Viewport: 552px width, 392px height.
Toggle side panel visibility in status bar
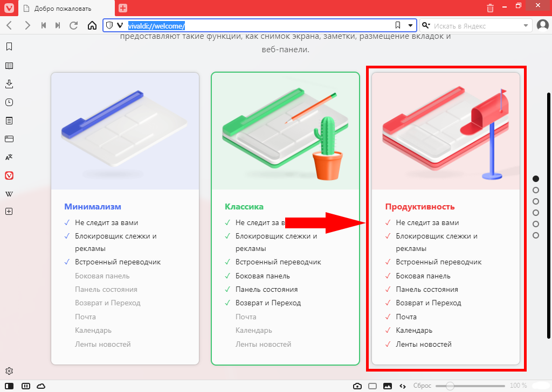(9, 386)
